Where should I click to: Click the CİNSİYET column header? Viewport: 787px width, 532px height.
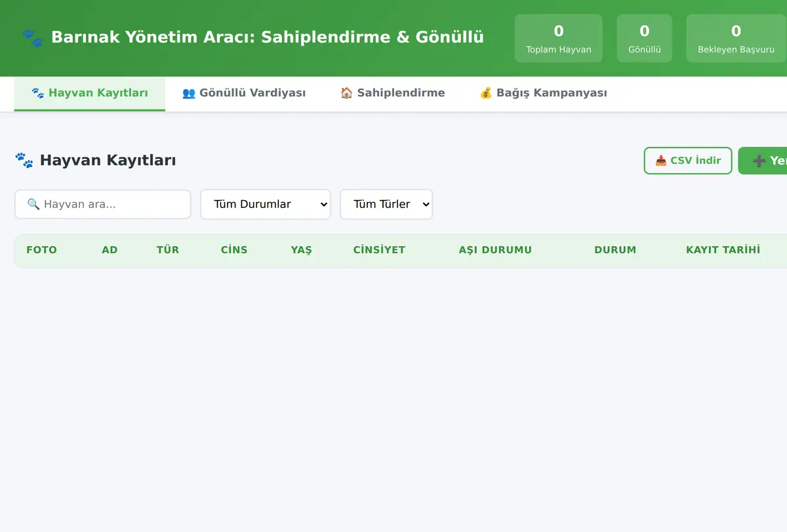[x=379, y=250]
